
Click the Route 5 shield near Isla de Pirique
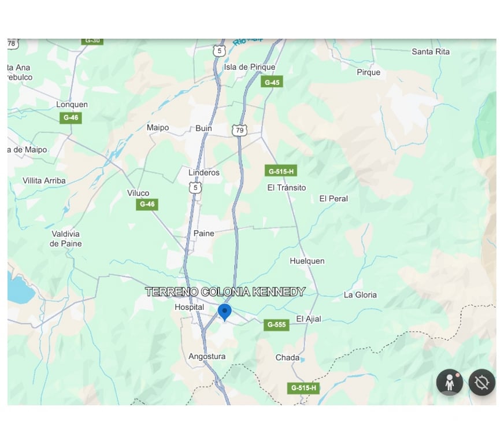[219, 51]
